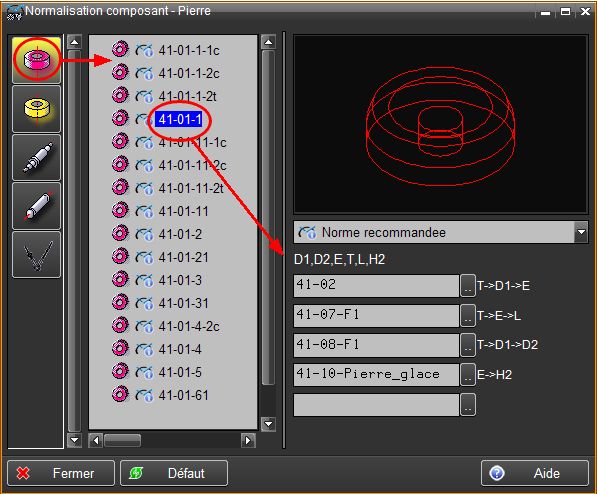The width and height of the screenshot is (597, 494).
Task: Select the yellow jewel stone component icon
Action: click(37, 109)
